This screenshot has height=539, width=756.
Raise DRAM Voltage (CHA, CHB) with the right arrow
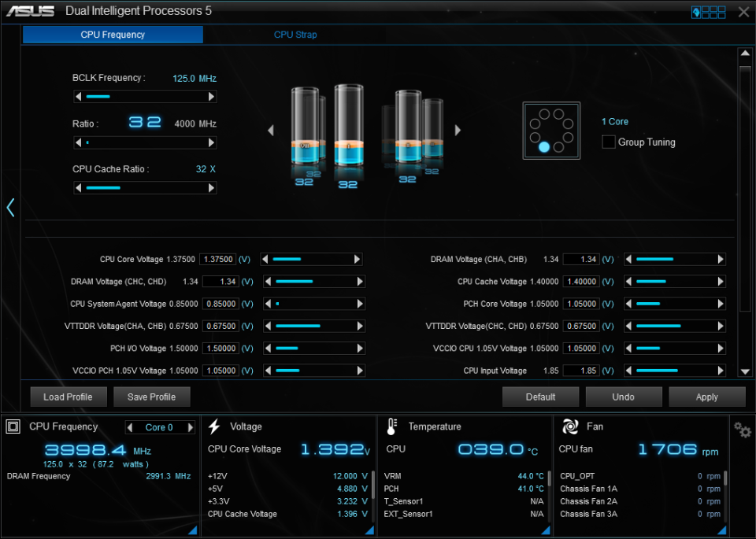[x=721, y=259]
